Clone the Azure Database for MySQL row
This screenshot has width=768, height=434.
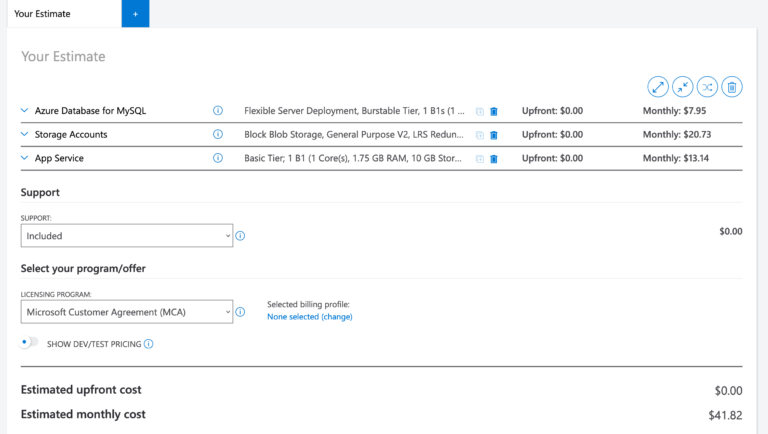coord(480,112)
